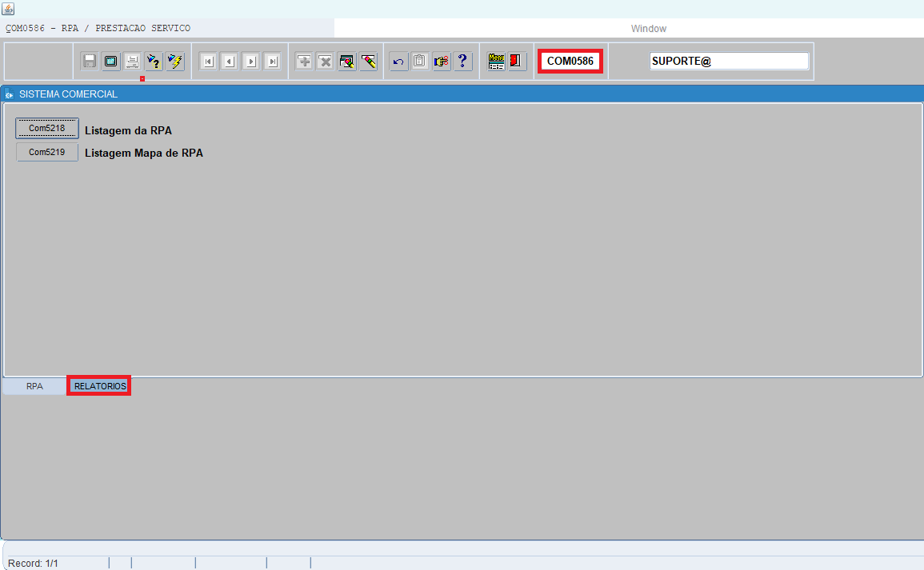924x570 pixels.
Task: Click the Execute Query lightning icon
Action: [x=175, y=62]
